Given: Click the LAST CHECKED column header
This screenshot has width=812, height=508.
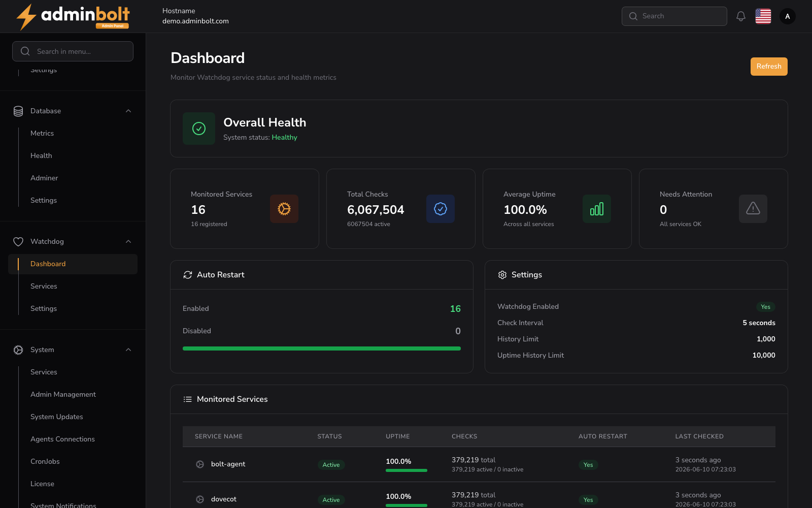Looking at the screenshot, I should tap(699, 436).
